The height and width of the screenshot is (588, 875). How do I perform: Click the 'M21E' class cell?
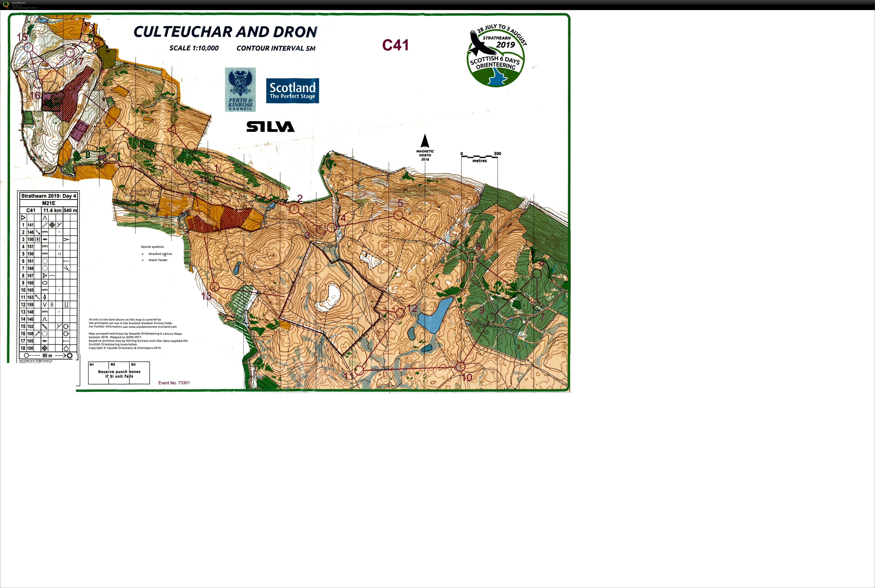coord(48,203)
